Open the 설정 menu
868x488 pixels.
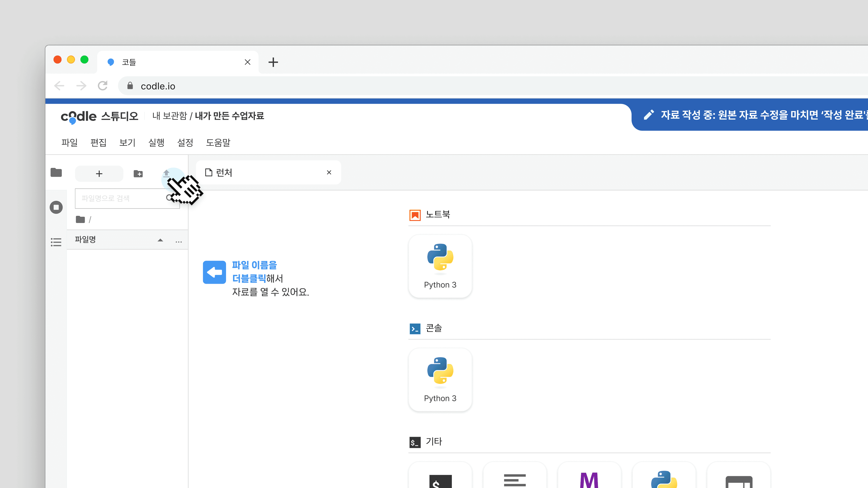point(185,143)
